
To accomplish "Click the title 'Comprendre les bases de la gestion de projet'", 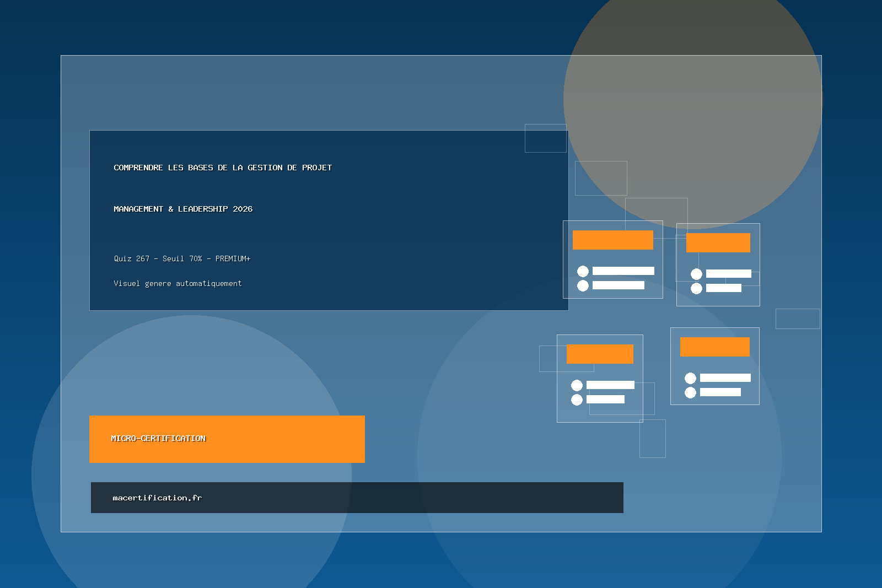I will [x=223, y=168].
